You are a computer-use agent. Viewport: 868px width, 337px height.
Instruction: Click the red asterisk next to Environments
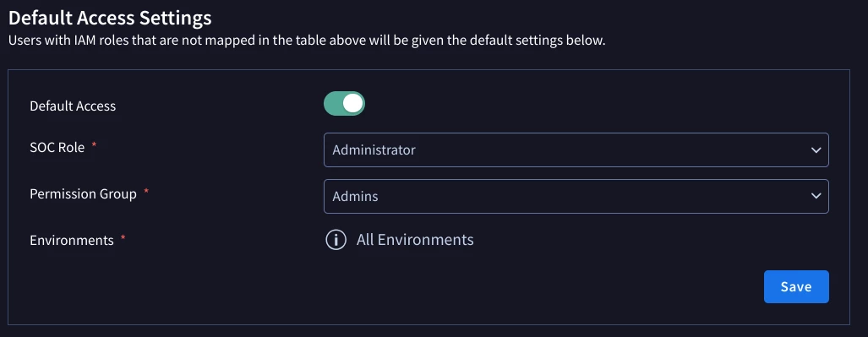coord(123,237)
